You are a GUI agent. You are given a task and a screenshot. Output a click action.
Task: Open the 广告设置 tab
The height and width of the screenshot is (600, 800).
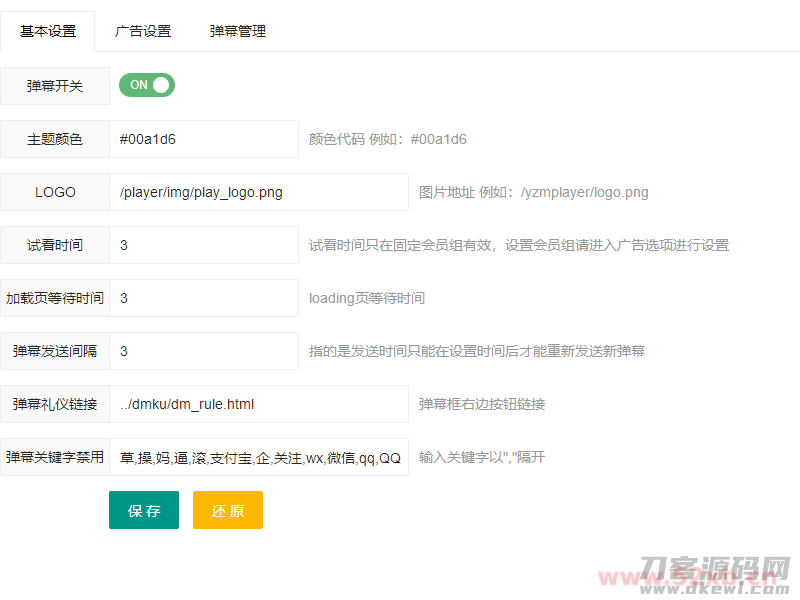pyautogui.click(x=143, y=31)
